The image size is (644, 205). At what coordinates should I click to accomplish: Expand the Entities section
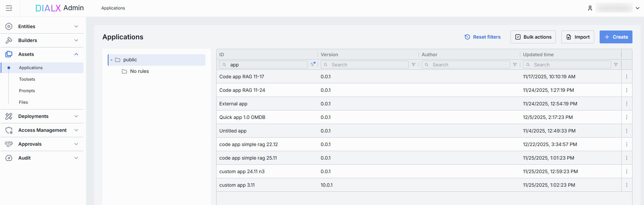tap(76, 26)
